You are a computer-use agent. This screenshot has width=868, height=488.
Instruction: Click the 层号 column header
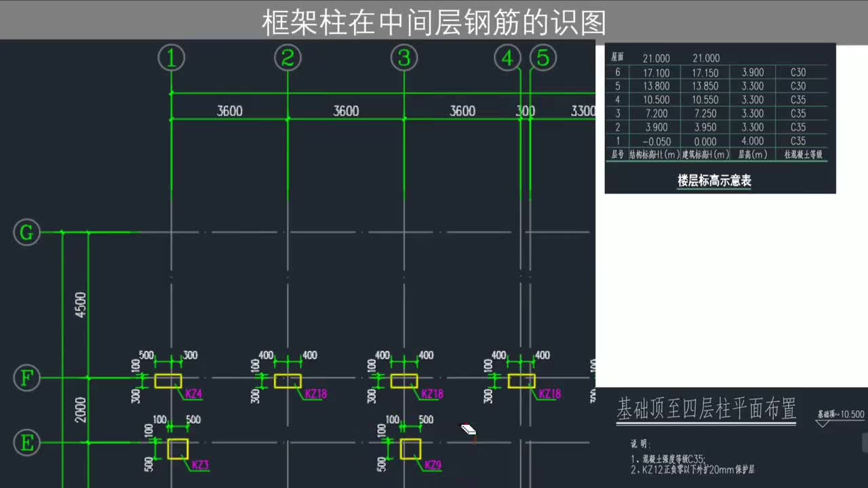[x=618, y=155]
